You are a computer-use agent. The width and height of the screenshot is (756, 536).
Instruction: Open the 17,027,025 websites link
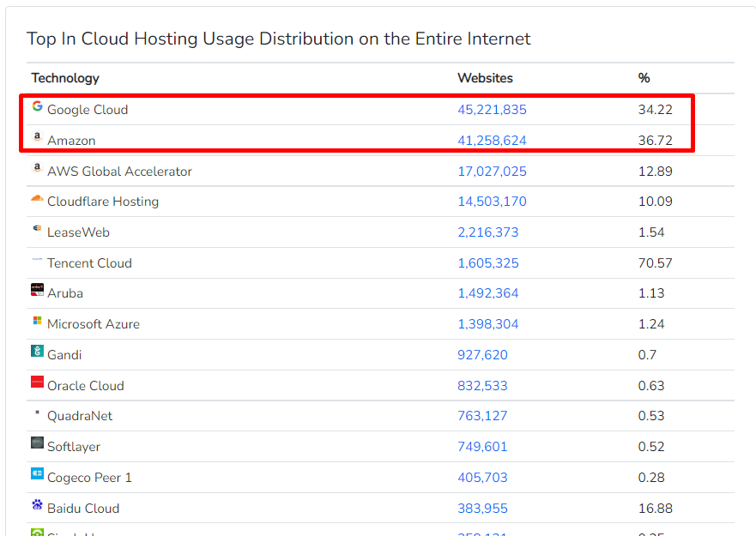point(492,172)
